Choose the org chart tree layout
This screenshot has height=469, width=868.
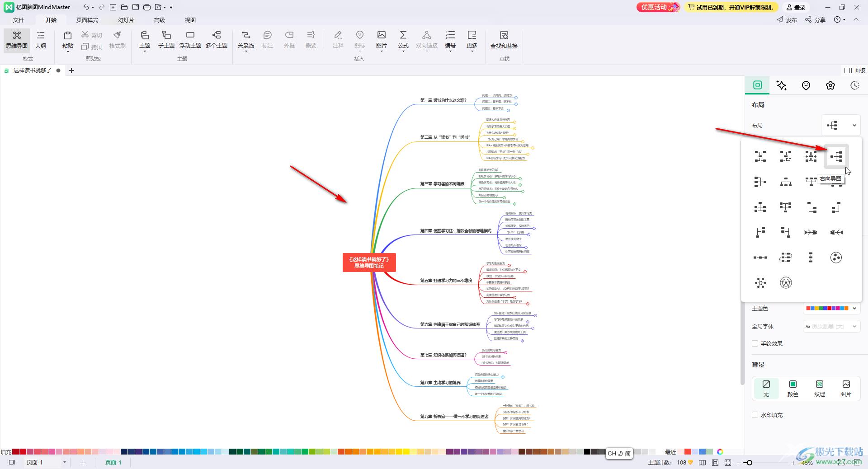click(x=786, y=182)
